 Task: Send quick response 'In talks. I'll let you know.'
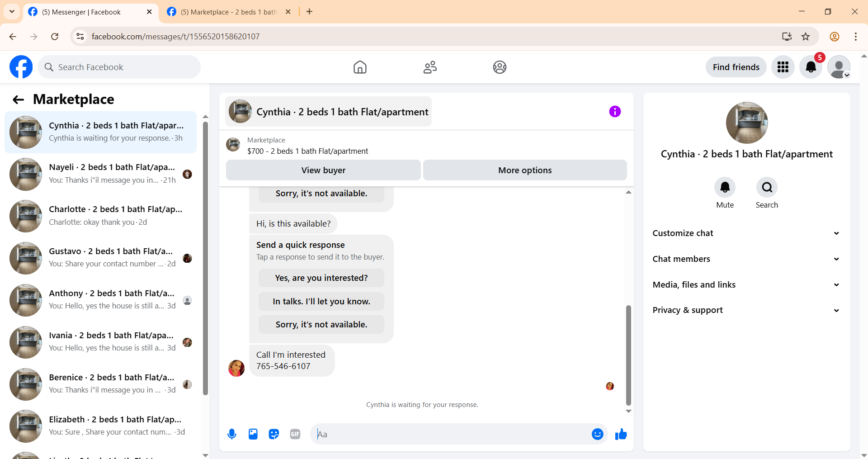click(321, 301)
